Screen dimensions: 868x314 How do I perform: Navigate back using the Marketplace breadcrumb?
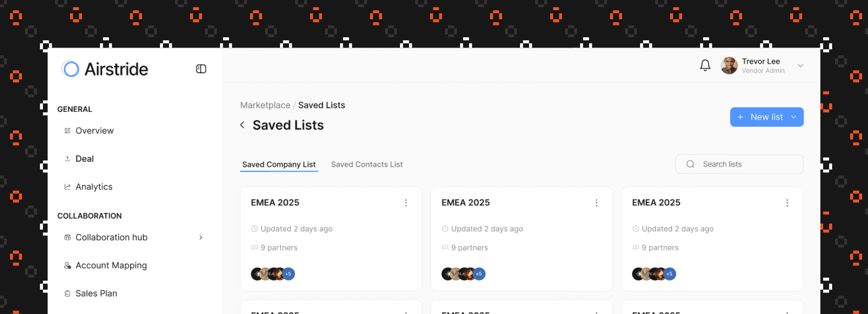pyautogui.click(x=265, y=105)
